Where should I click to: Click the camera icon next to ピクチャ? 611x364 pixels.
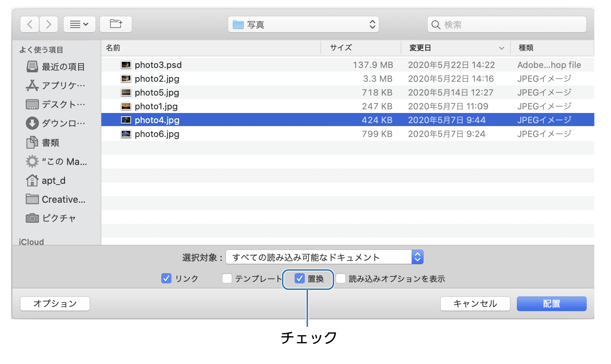(32, 218)
